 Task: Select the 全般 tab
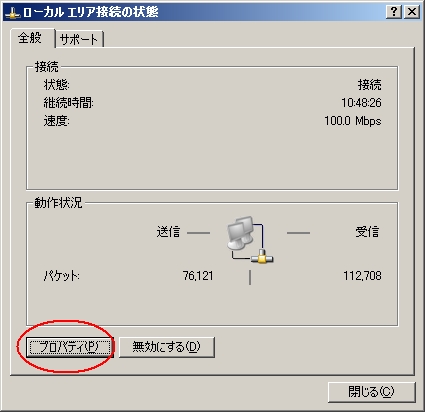32,38
